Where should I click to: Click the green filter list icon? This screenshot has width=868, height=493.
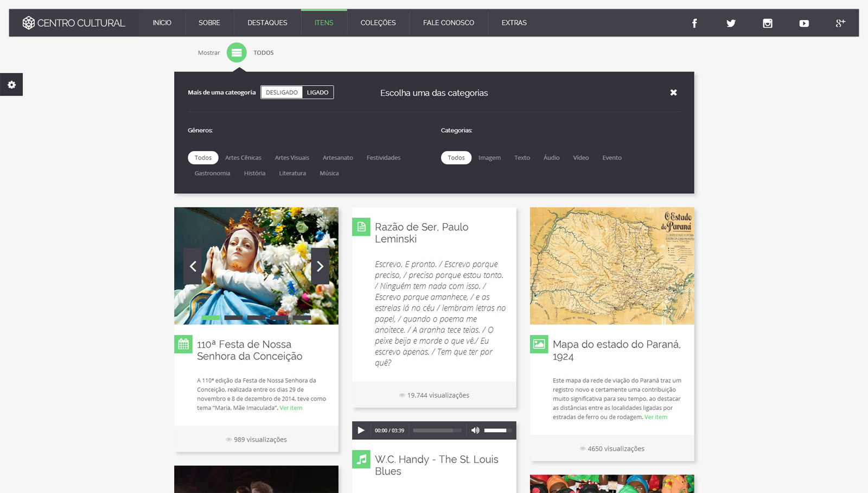click(237, 53)
